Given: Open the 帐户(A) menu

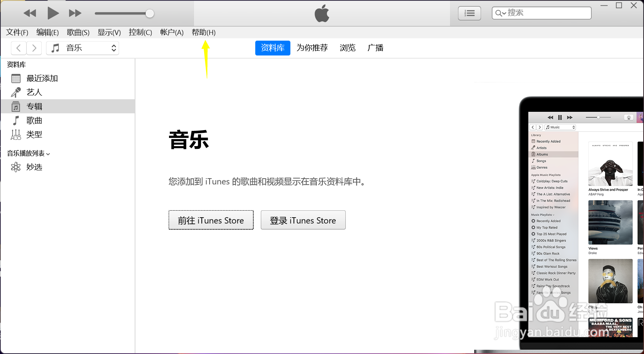Looking at the screenshot, I should [x=172, y=32].
